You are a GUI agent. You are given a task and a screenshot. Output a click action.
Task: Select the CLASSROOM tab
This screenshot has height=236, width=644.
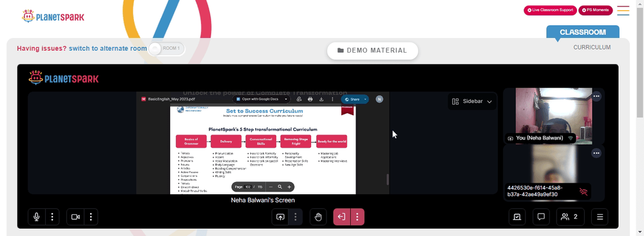[582, 32]
